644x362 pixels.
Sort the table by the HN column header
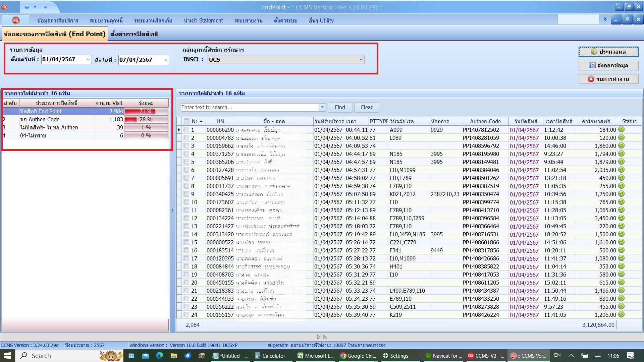[220, 121]
